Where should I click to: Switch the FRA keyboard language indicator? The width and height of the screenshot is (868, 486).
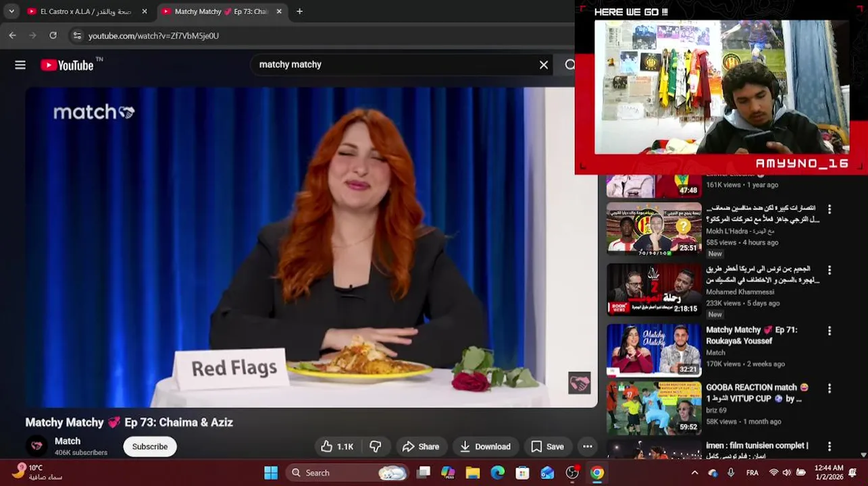(752, 473)
